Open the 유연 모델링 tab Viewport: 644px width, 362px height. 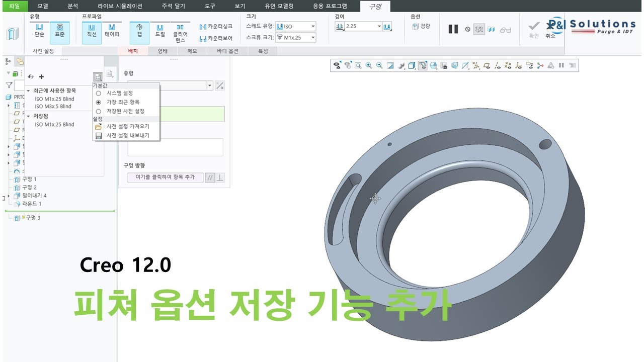pos(279,6)
